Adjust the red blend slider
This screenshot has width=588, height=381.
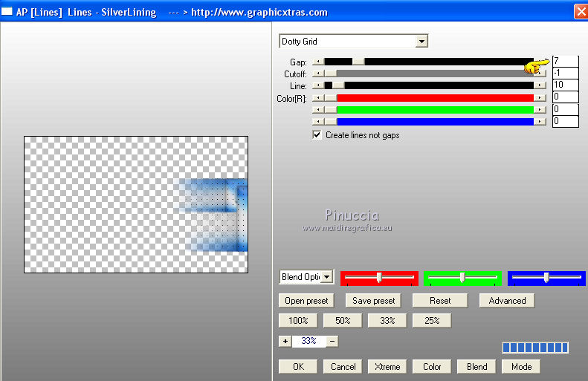tap(379, 278)
